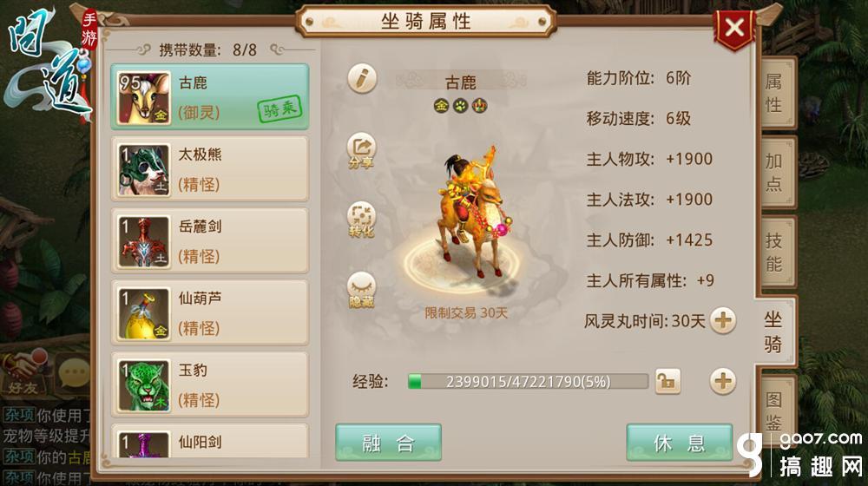Select the 太极熊 mount entry
Image resolution: width=868 pixels, height=486 pixels.
[x=210, y=169]
